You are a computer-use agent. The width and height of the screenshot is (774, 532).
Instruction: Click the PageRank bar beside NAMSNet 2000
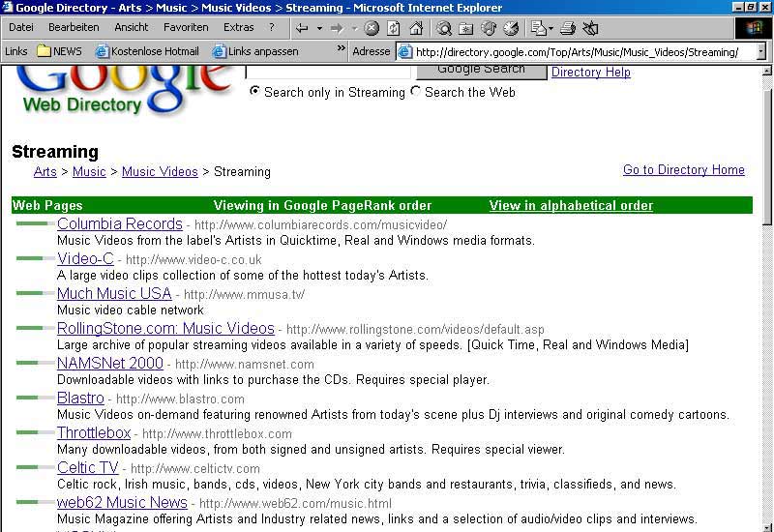coord(35,363)
